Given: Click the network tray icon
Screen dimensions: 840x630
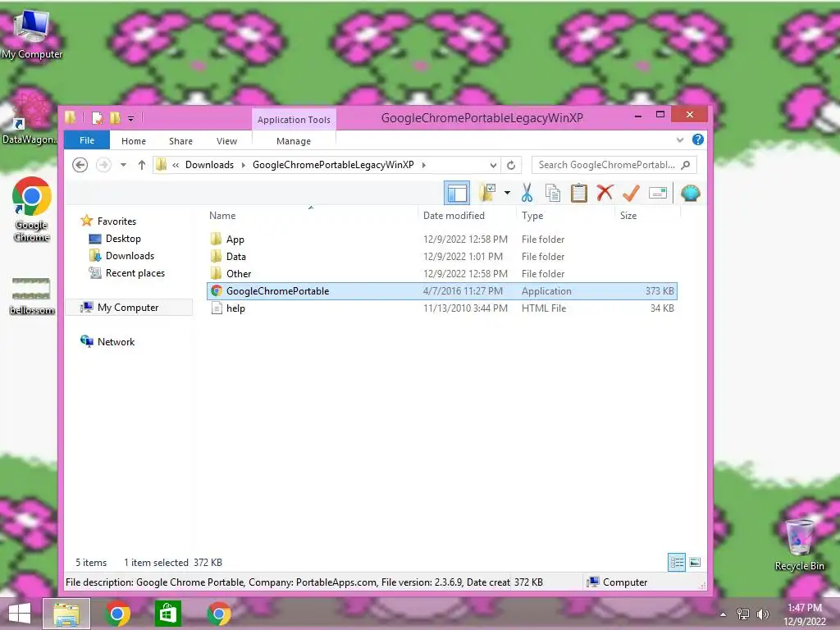Looking at the screenshot, I should pyautogui.click(x=743, y=614).
